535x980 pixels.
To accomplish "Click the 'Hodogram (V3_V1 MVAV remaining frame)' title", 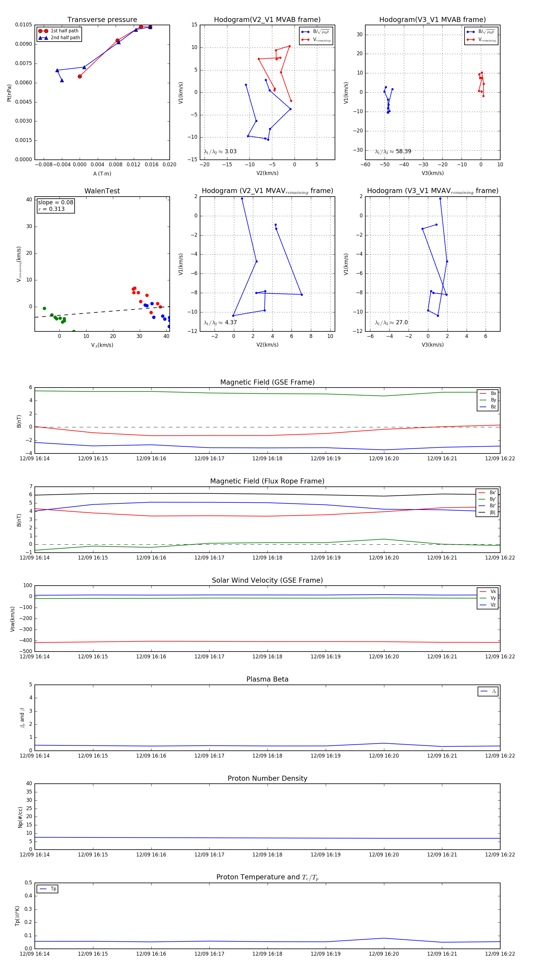I will coord(432,191).
